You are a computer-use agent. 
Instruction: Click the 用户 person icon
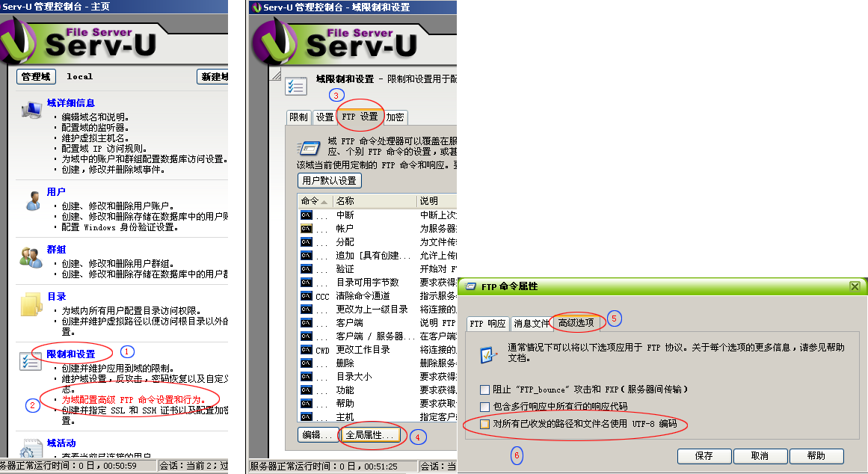point(33,200)
